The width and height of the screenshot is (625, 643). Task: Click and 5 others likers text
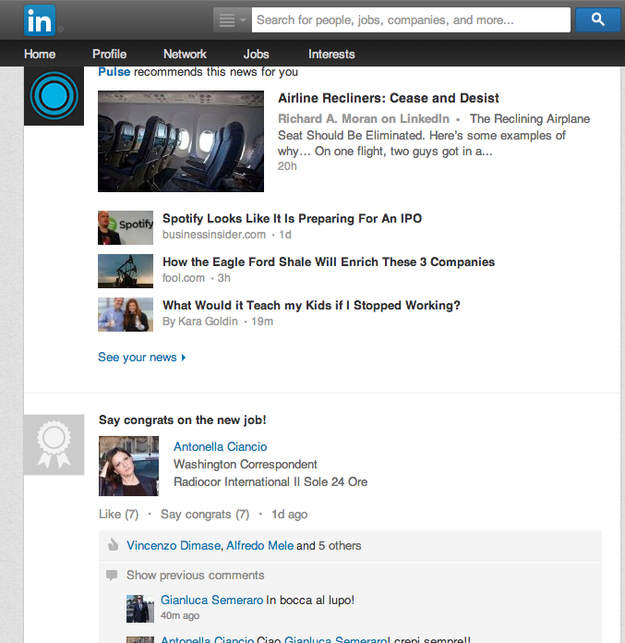coord(329,546)
